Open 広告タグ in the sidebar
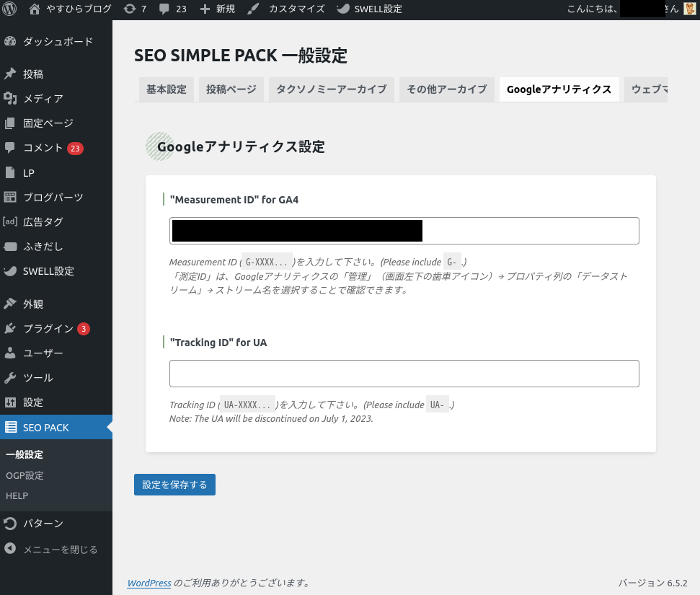 click(x=43, y=222)
